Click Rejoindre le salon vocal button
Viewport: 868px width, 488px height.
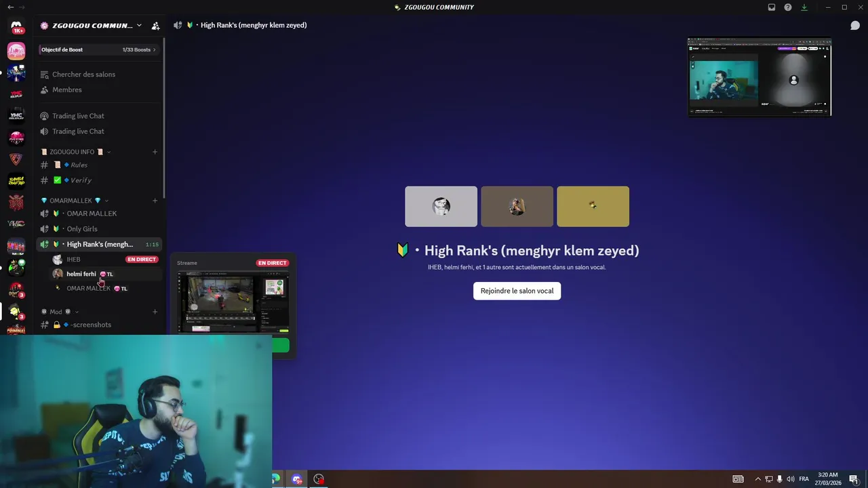(x=517, y=291)
